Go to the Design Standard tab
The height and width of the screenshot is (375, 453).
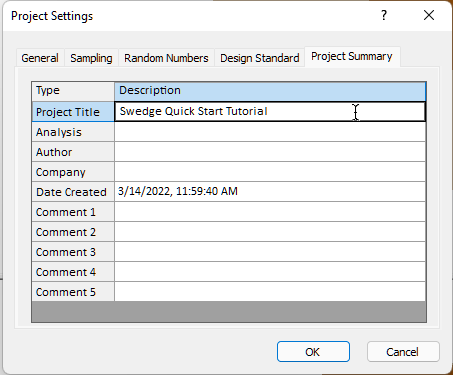point(260,58)
